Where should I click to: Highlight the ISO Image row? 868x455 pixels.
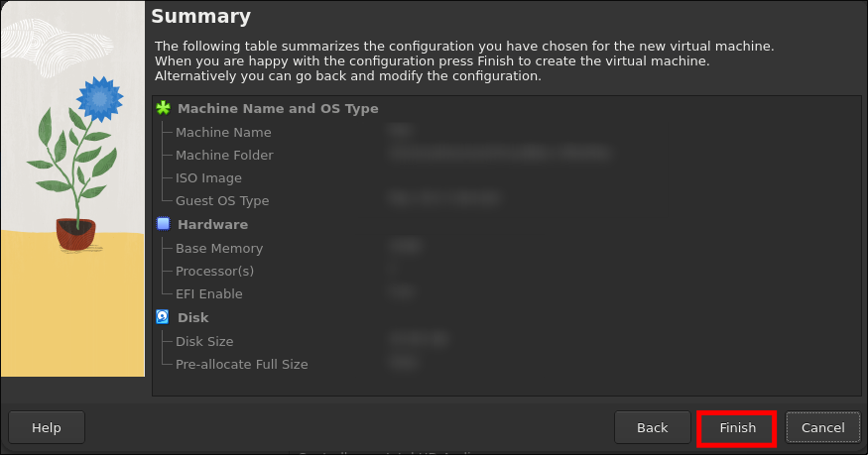click(x=208, y=178)
